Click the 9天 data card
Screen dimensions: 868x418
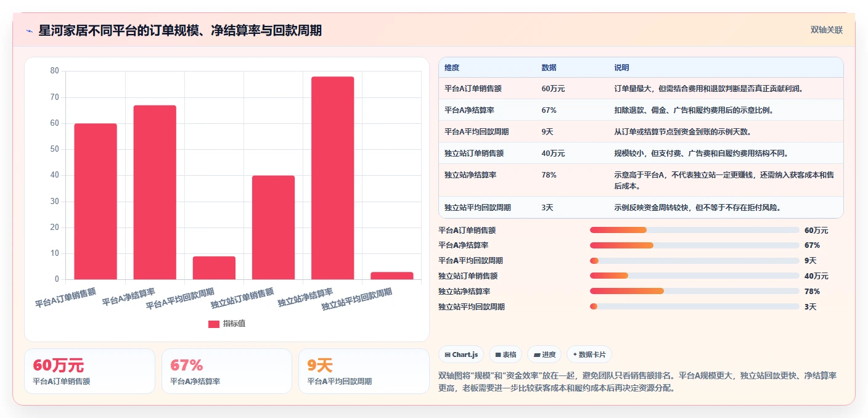click(x=364, y=371)
